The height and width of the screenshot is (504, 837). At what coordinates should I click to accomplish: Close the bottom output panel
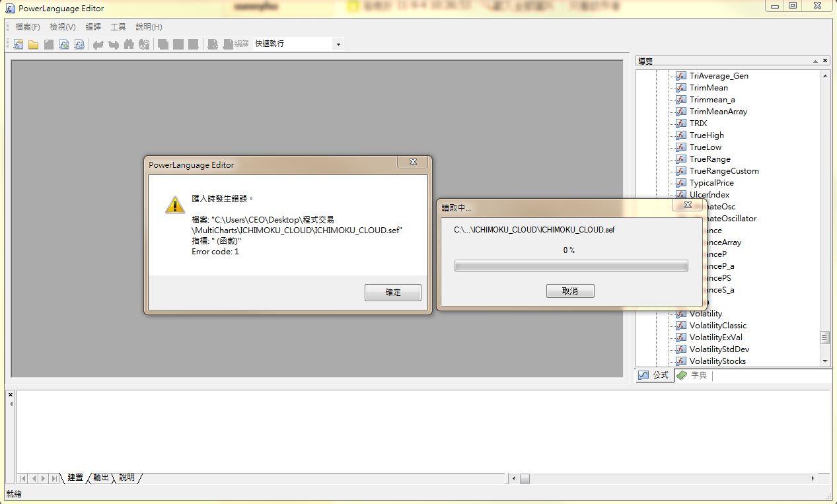10,395
